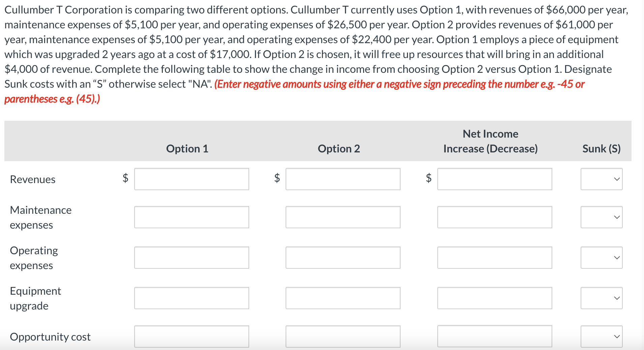Open the Sunk dropdown for Equipment upgrade
Image resolution: width=644 pixels, height=350 pixels.
click(x=601, y=298)
